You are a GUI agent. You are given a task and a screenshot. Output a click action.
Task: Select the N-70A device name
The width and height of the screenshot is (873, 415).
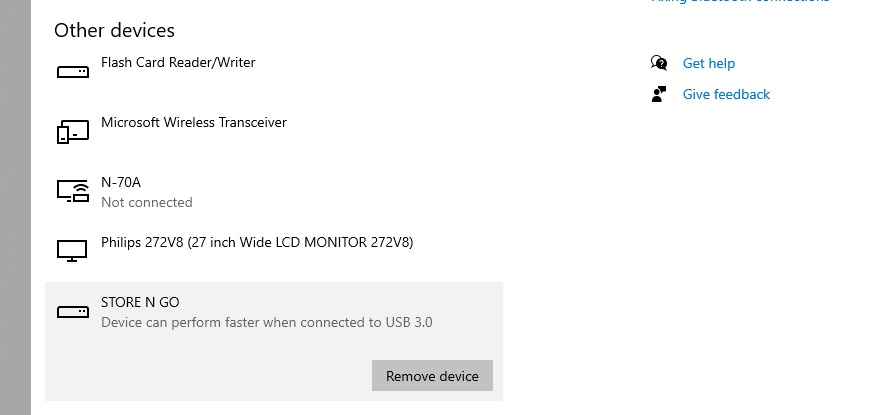pyautogui.click(x=121, y=182)
